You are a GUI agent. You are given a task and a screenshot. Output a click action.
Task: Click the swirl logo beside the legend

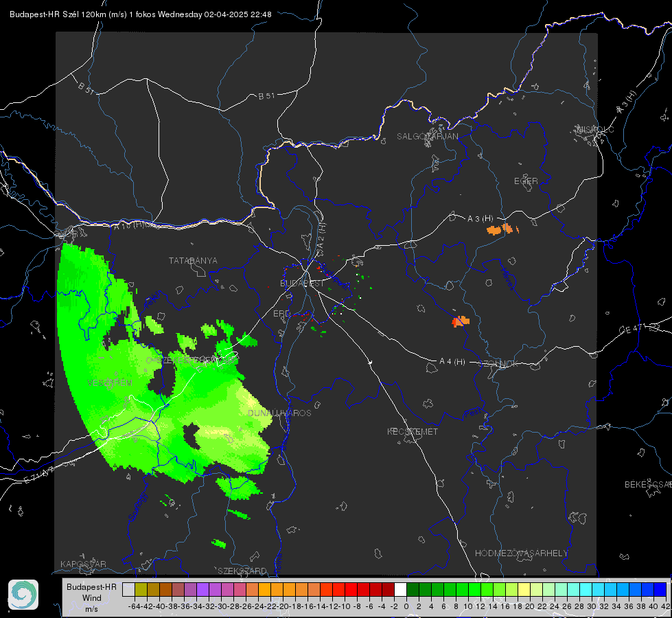tap(23, 595)
